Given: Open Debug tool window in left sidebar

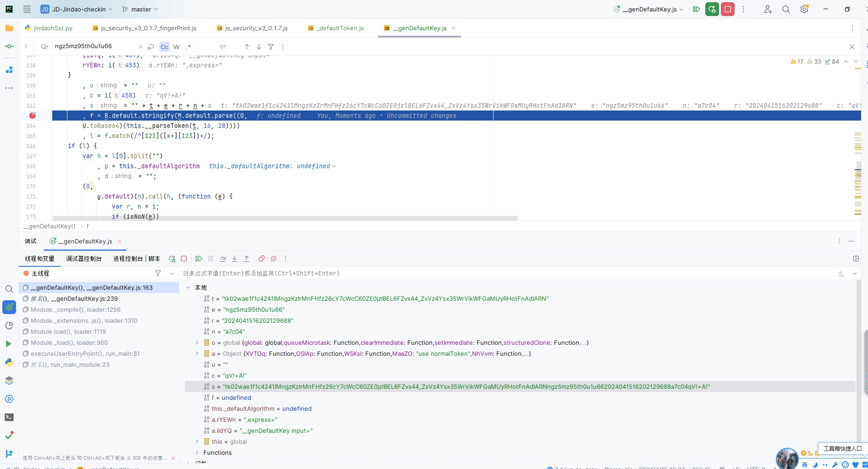Looking at the screenshot, I should 9,307.
